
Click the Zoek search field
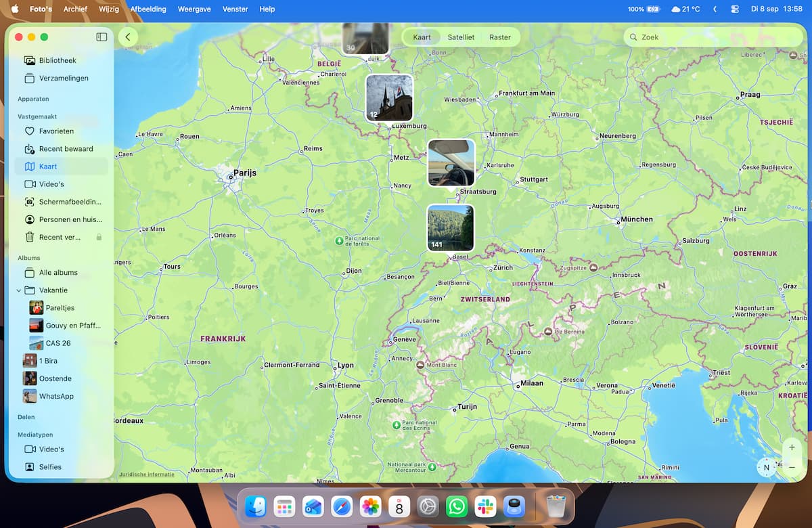pyautogui.click(x=713, y=37)
